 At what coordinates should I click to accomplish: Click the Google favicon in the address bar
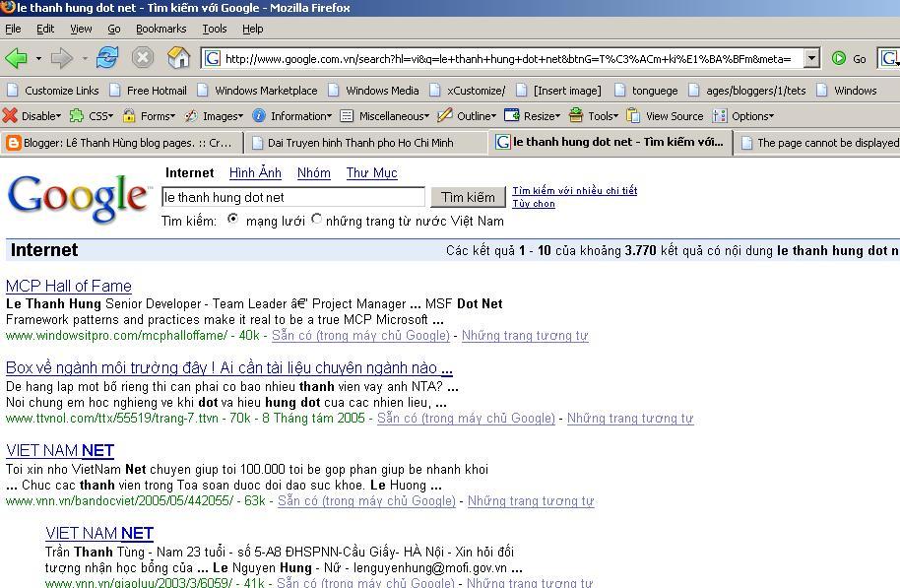213,58
